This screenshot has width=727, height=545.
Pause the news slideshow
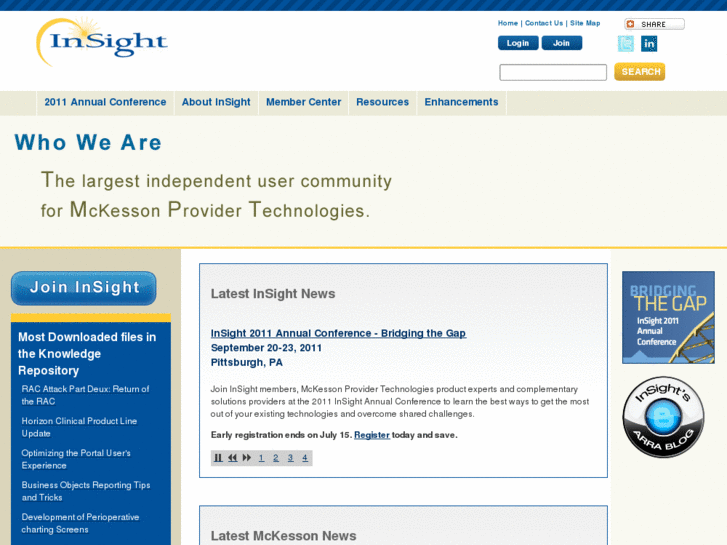(x=218, y=458)
